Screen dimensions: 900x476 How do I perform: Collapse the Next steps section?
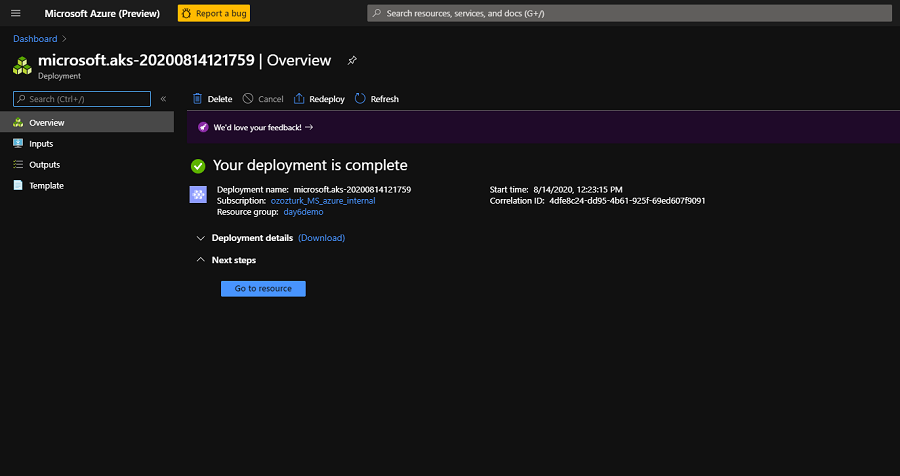click(202, 260)
